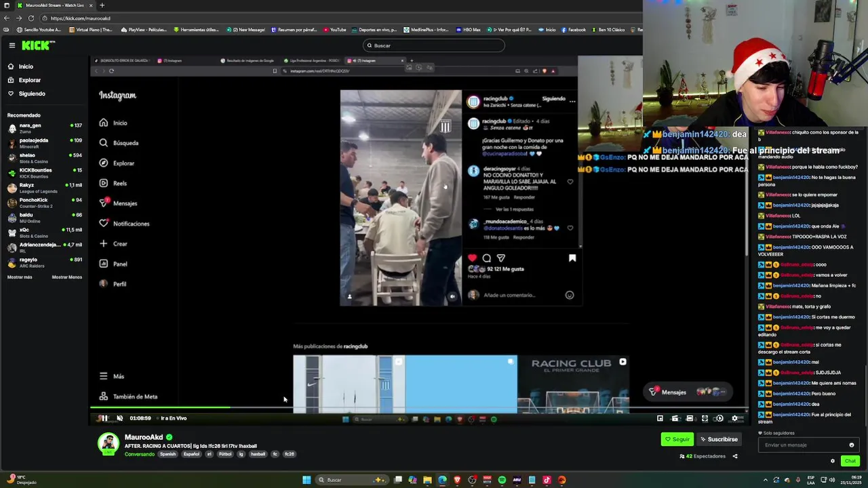
Task: Open Instagram Reels in streamed video
Action: (x=114, y=183)
